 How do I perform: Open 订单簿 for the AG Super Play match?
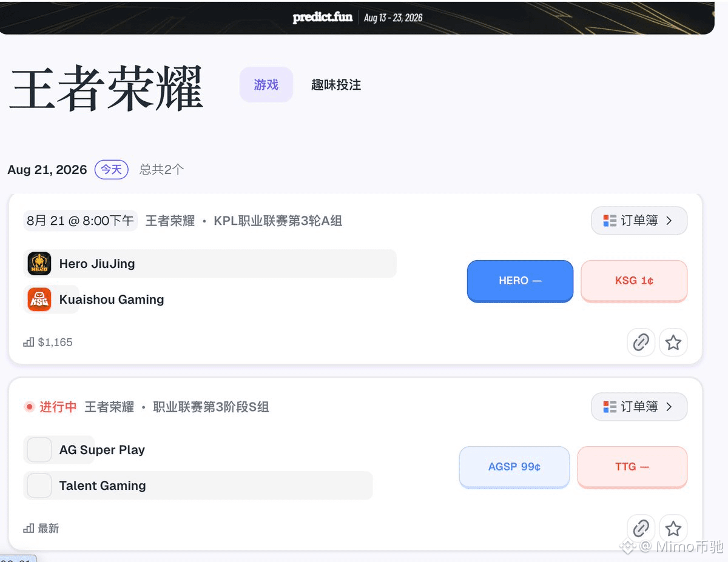(x=639, y=407)
